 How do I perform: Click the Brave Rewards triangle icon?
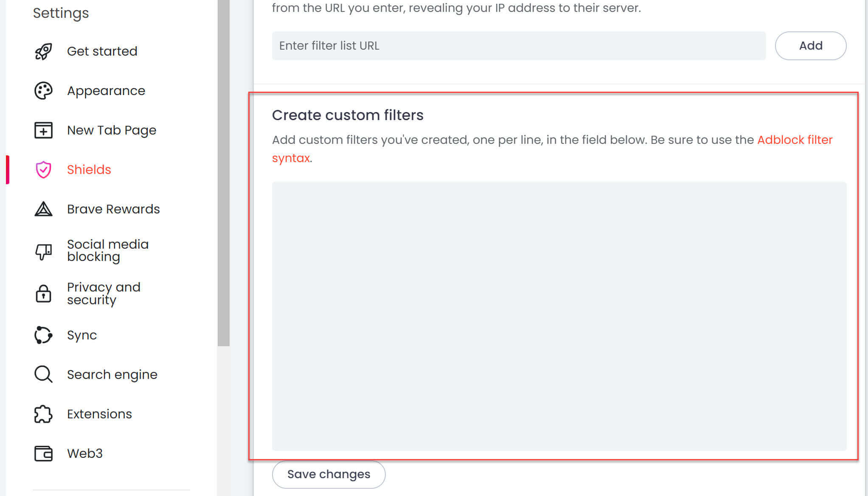pyautogui.click(x=43, y=209)
